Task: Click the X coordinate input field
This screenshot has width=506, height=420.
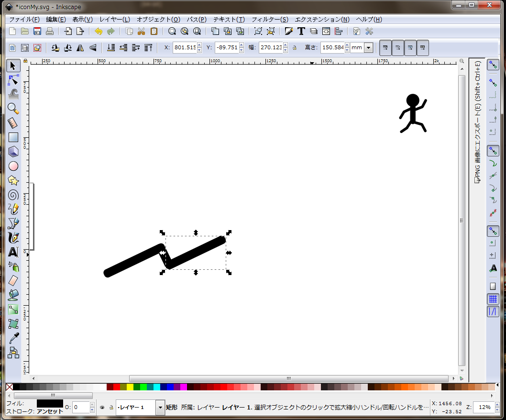Action: (185, 47)
